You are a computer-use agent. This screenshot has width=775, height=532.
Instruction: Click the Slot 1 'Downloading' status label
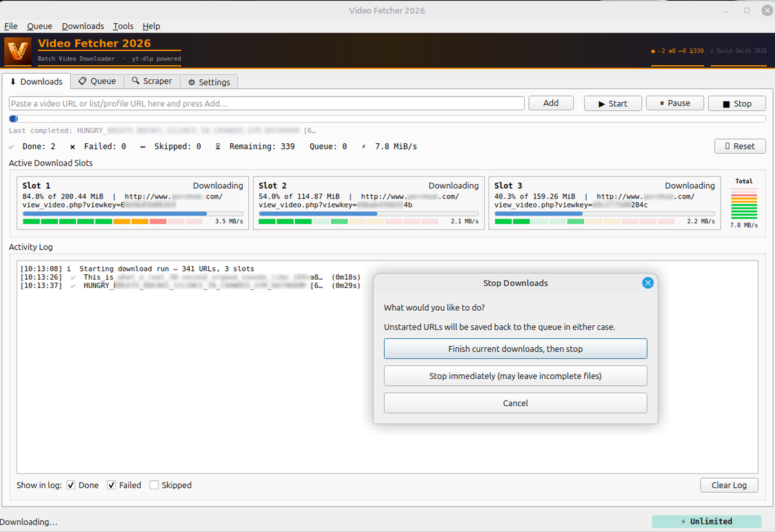pos(218,186)
